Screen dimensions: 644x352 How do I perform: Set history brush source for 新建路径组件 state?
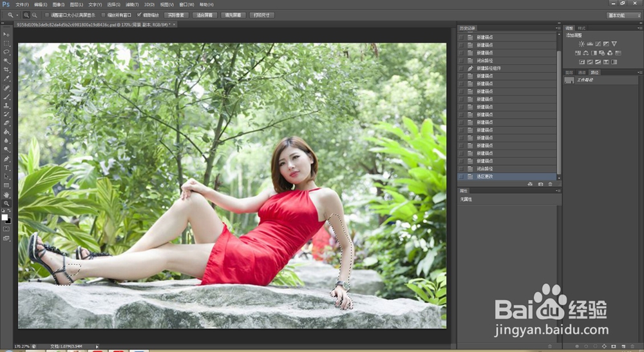461,68
